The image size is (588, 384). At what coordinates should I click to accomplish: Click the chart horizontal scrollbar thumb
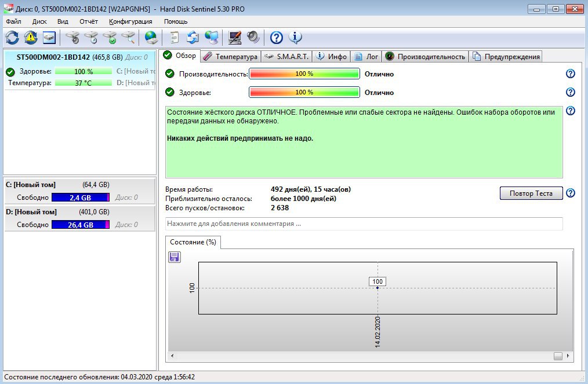[558, 356]
